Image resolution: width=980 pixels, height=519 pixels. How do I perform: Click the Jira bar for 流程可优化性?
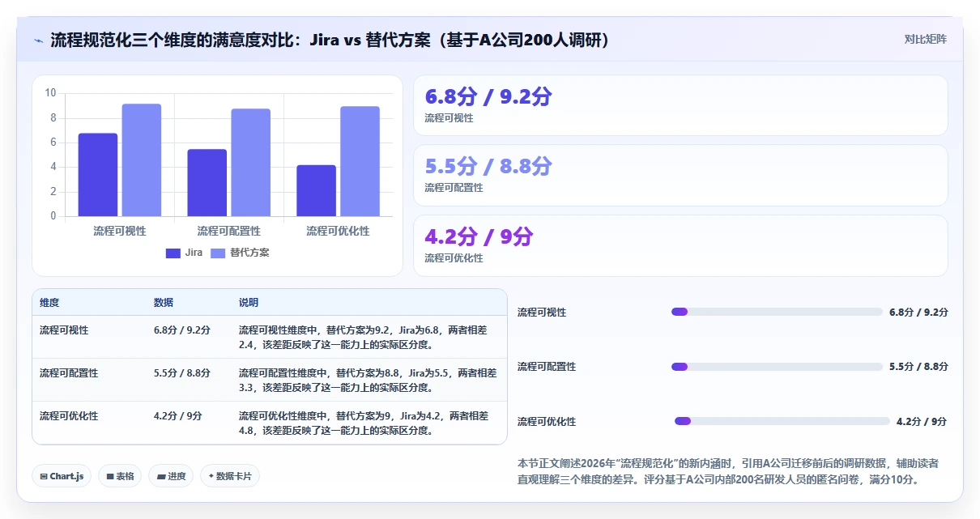[x=317, y=190]
